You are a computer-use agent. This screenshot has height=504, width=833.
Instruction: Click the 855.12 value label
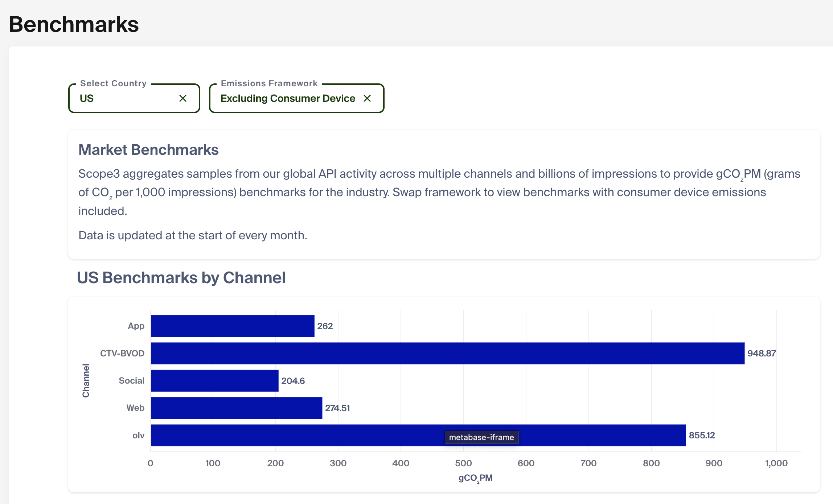pos(702,435)
